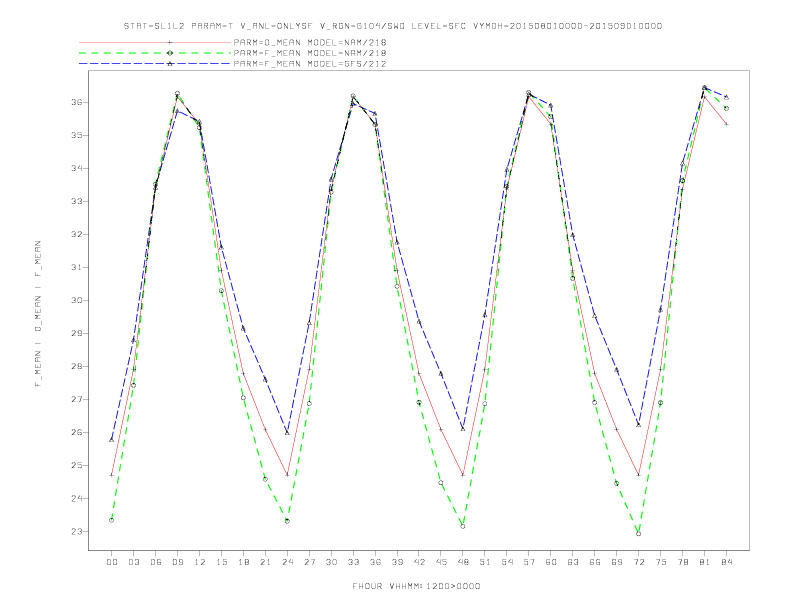Click x-axis tick label 81
The image size is (792, 612).
(705, 562)
